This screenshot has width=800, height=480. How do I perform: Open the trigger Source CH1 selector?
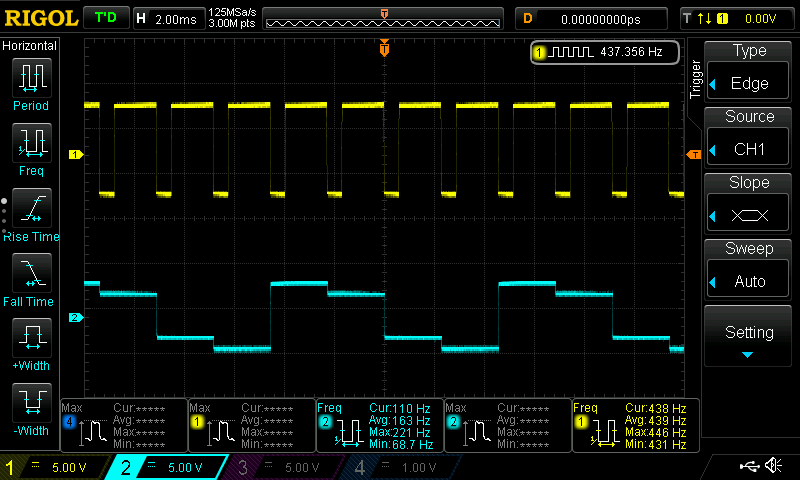(x=749, y=136)
